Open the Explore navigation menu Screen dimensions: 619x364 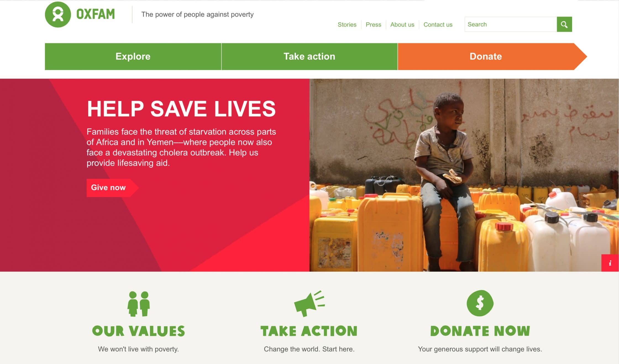click(x=133, y=56)
